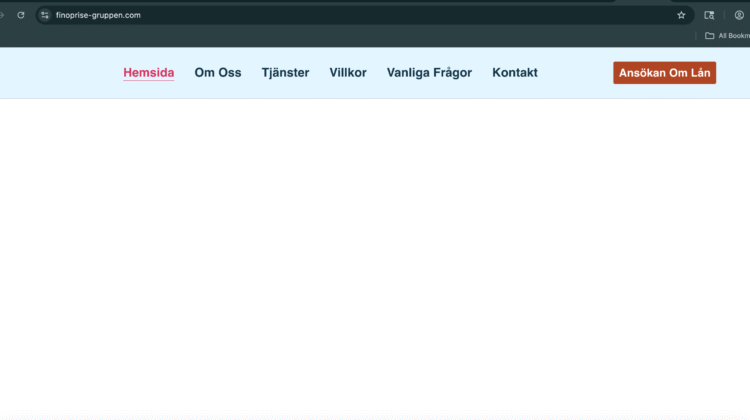This screenshot has height=420, width=750.
Task: Click the blank white page body
Action: [x=375, y=260]
